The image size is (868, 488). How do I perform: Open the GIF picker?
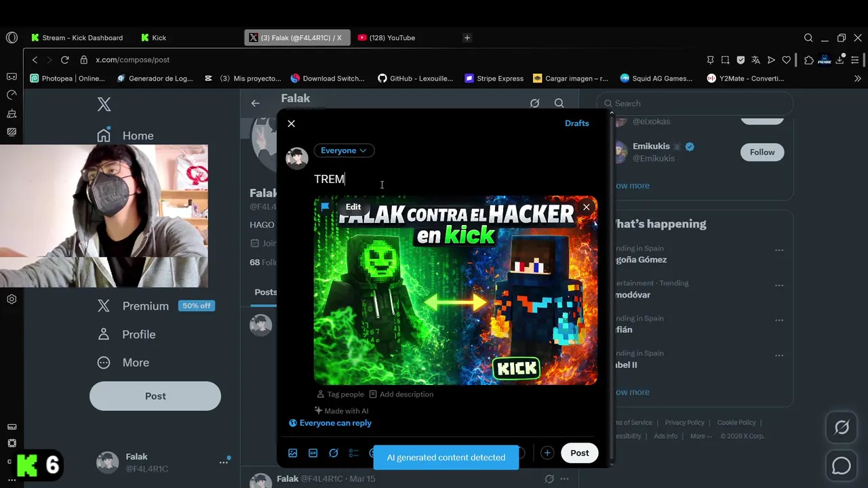pyautogui.click(x=313, y=453)
